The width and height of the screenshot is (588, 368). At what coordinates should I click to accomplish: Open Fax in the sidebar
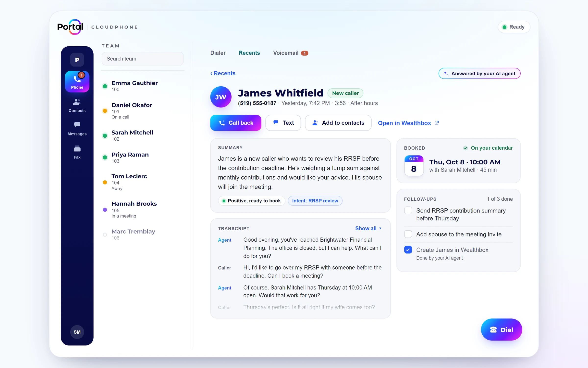(x=77, y=152)
